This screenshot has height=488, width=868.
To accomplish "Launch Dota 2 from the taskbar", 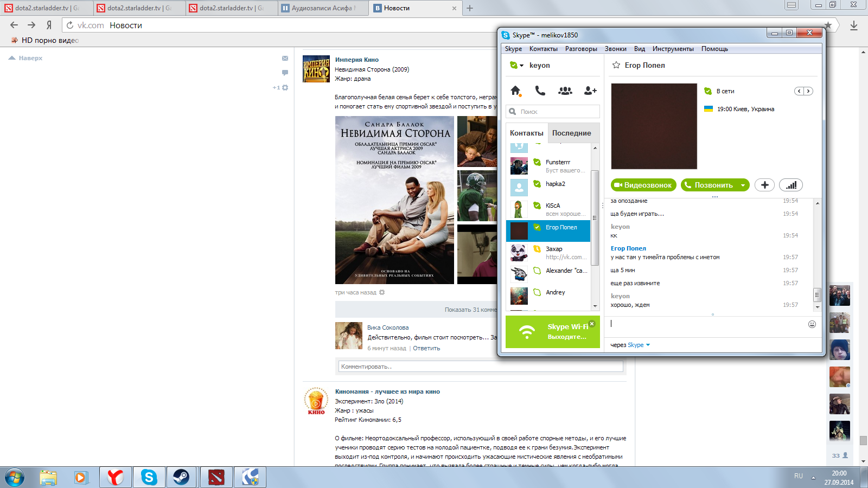I will pos(215,477).
